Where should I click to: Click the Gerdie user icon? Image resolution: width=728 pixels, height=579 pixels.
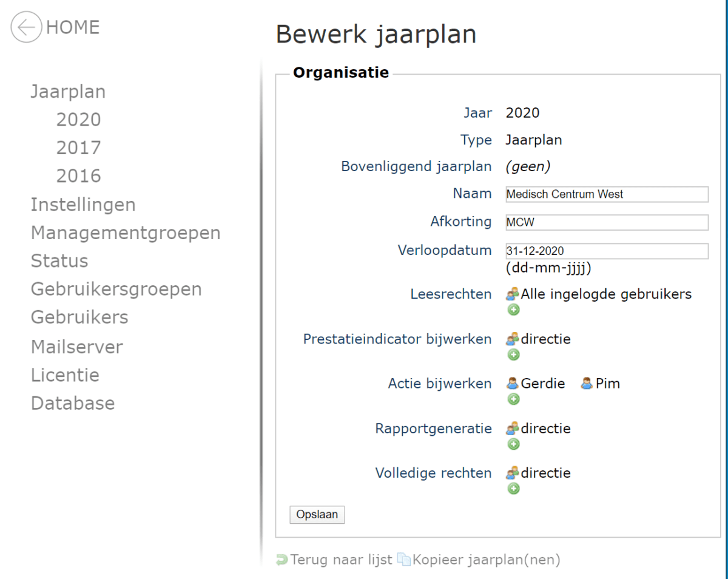pyautogui.click(x=513, y=384)
